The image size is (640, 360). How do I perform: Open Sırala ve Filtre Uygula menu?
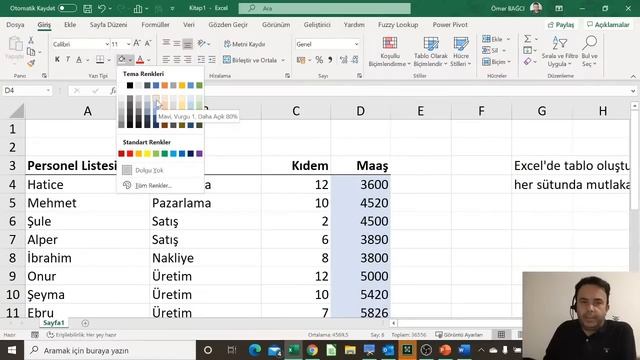pos(560,52)
